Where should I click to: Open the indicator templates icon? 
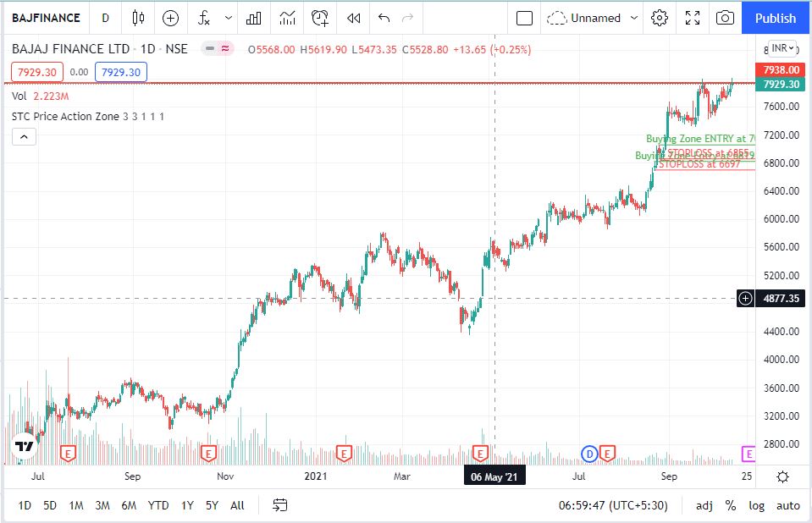coord(287,18)
